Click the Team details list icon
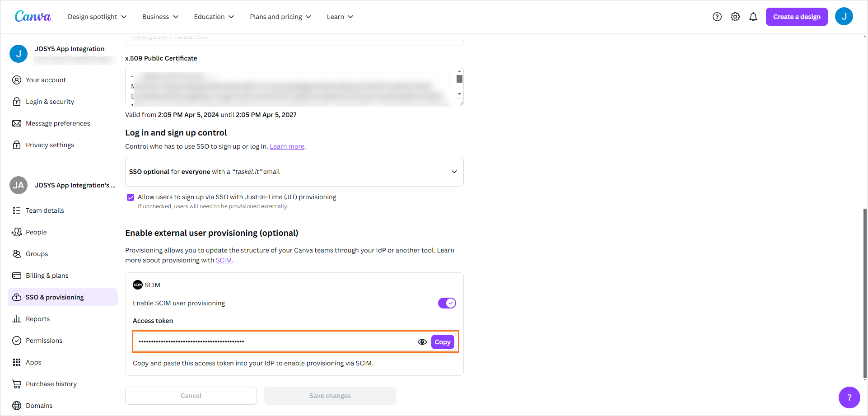Image resolution: width=868 pixels, height=416 pixels. 17,210
